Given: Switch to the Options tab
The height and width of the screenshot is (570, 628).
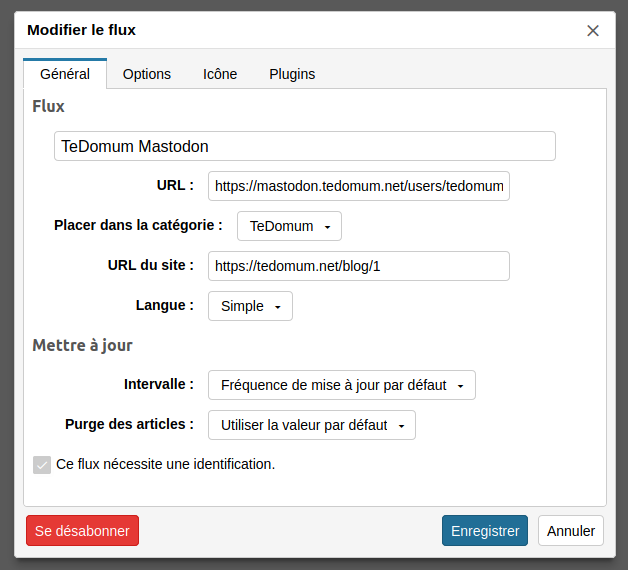Looking at the screenshot, I should coord(147,74).
